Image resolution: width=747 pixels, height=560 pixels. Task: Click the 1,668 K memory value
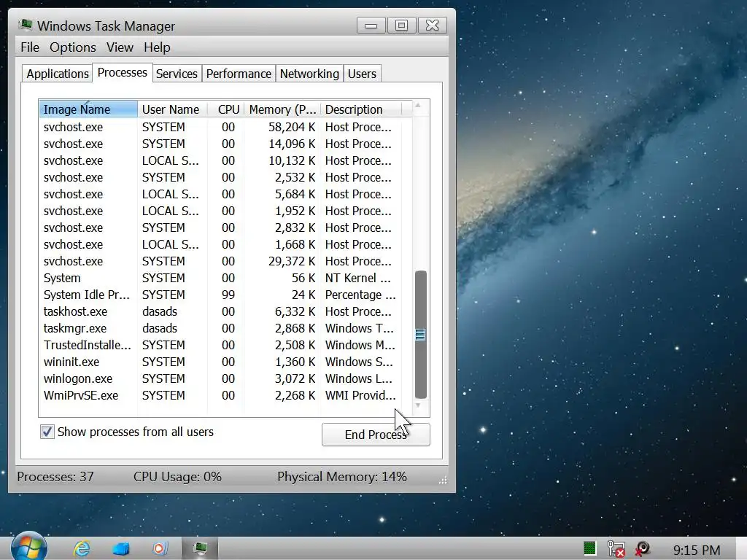[x=295, y=244]
